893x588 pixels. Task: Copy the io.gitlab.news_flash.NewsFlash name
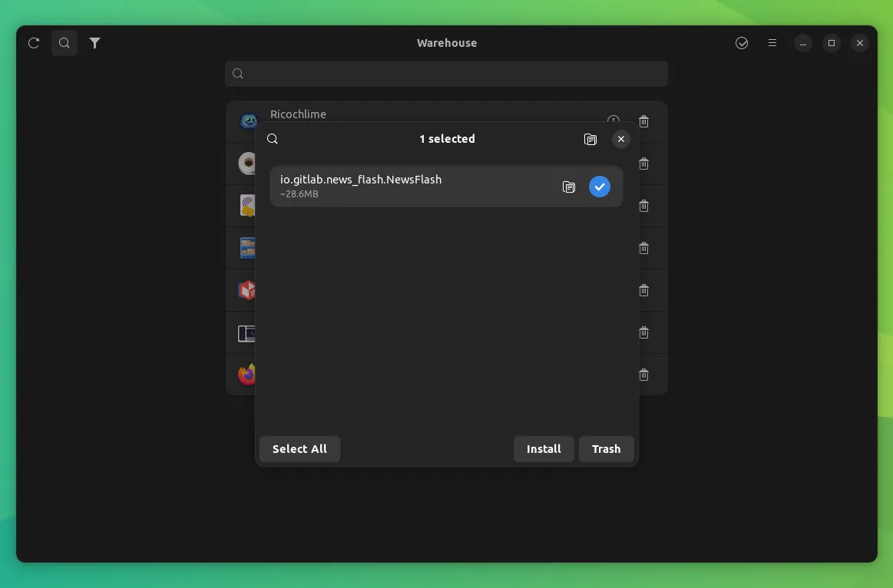coord(568,187)
